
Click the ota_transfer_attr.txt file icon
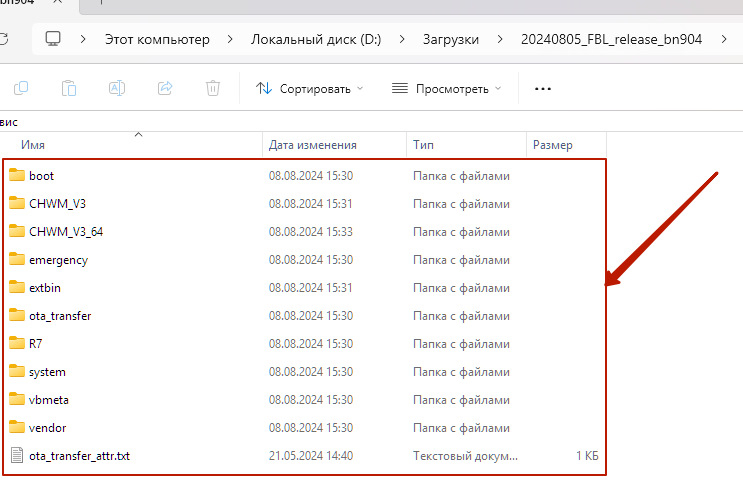click(x=17, y=455)
